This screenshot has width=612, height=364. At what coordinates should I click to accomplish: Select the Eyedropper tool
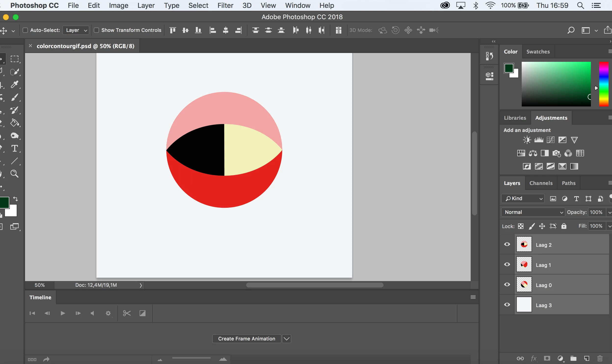[x=14, y=84]
